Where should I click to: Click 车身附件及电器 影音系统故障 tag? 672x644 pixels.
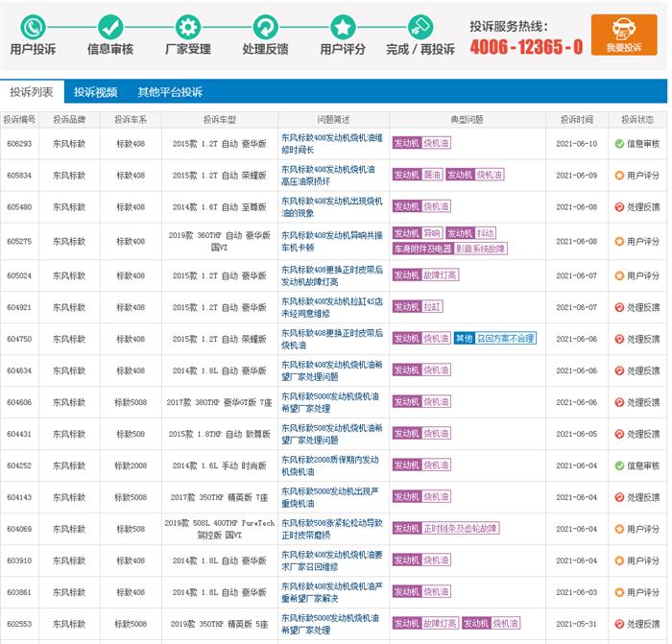coord(450,249)
